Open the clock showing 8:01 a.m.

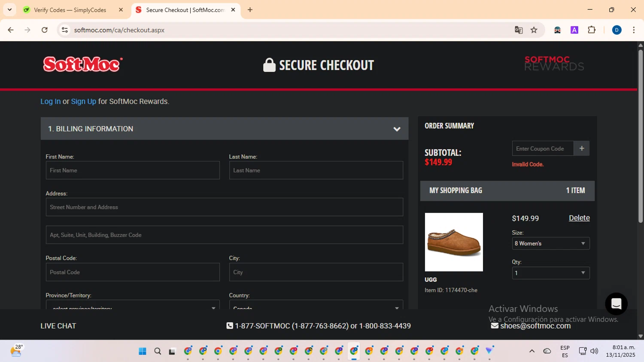[x=620, y=351]
